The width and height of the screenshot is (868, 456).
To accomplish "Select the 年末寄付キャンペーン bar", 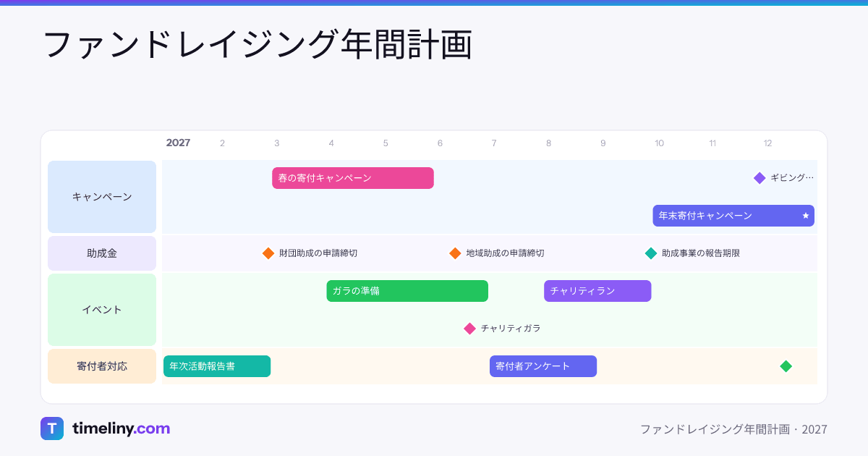I will [733, 216].
